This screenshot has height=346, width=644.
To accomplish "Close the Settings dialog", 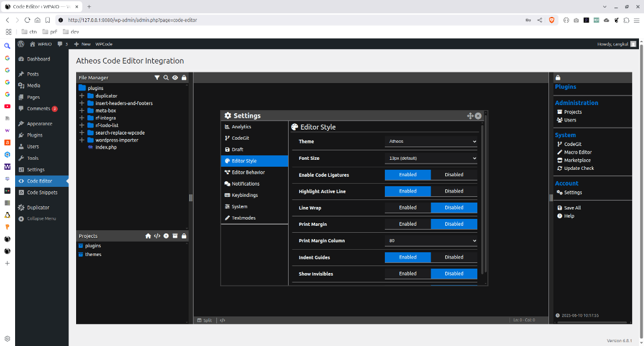I will (478, 116).
